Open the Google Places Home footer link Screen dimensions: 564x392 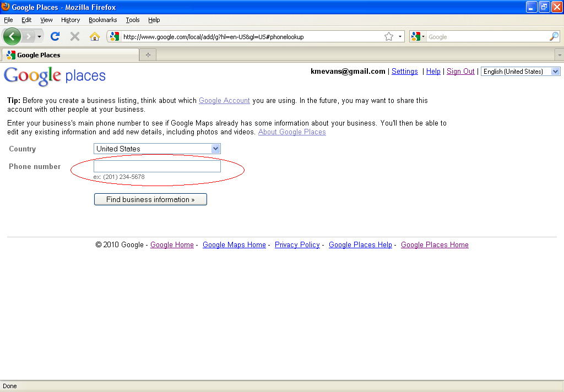pos(435,244)
